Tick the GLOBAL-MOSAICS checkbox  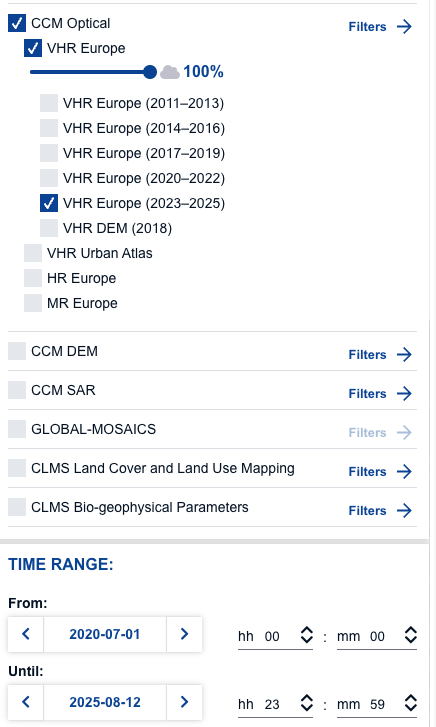[17, 429]
